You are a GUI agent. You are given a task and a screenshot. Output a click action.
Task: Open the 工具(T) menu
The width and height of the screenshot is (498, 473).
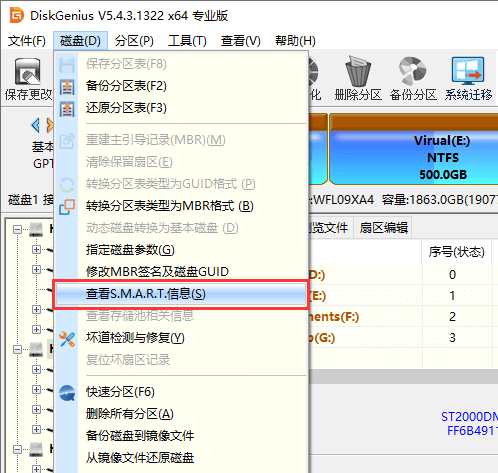pos(187,41)
